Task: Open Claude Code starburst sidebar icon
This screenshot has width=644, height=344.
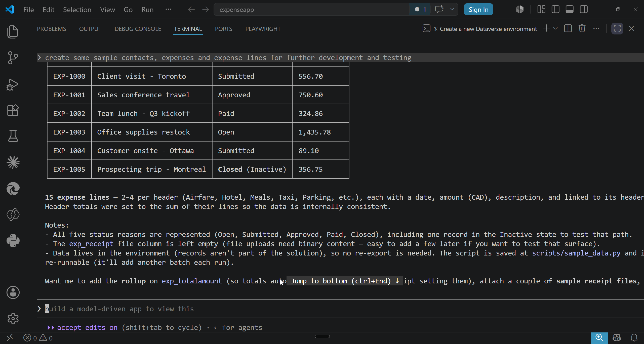Action: tap(13, 162)
